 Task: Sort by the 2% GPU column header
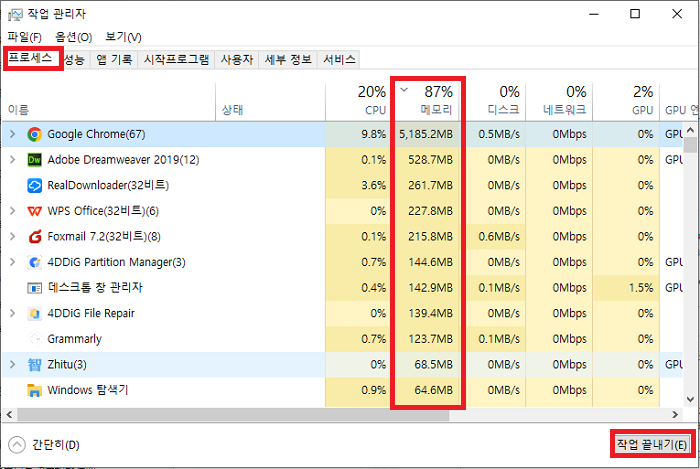click(x=626, y=102)
